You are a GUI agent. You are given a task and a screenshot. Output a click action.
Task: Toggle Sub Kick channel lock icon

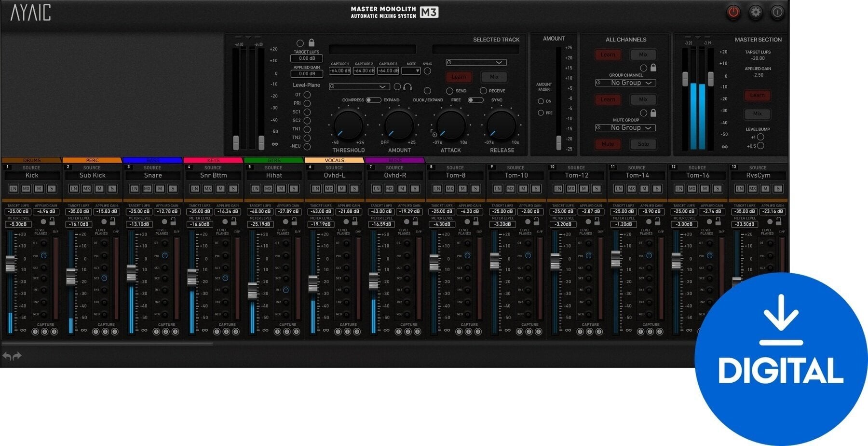(113, 221)
